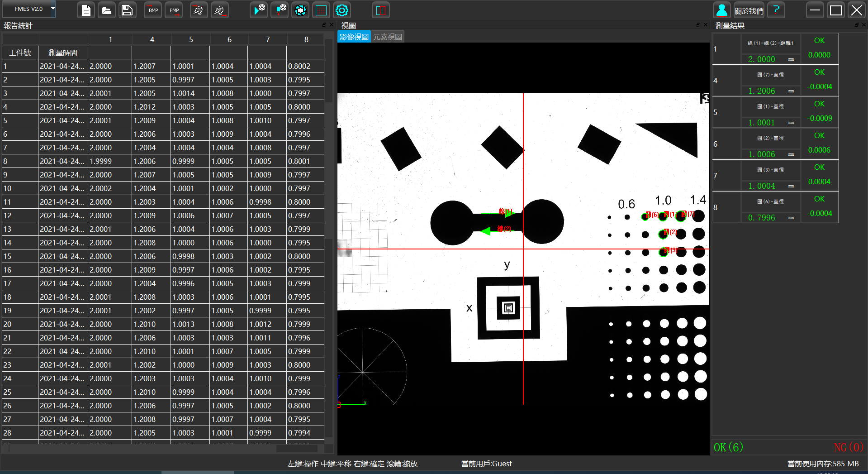This screenshot has height=474, width=868.
Task: Select the 影像視圖 tab
Action: pos(354,37)
